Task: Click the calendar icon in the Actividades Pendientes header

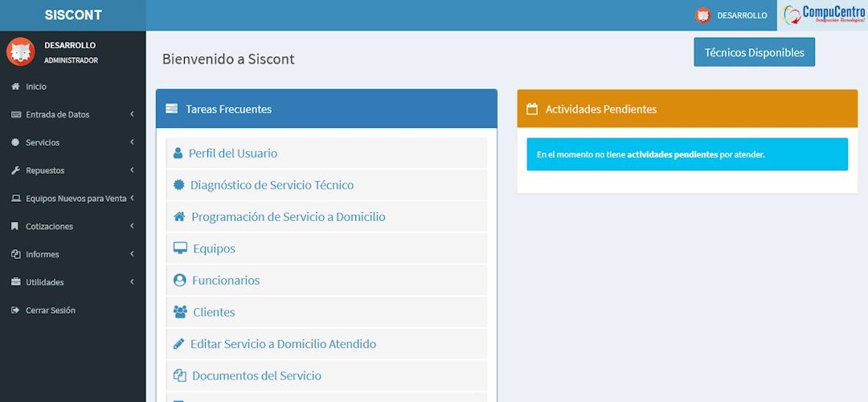Action: pyautogui.click(x=532, y=109)
